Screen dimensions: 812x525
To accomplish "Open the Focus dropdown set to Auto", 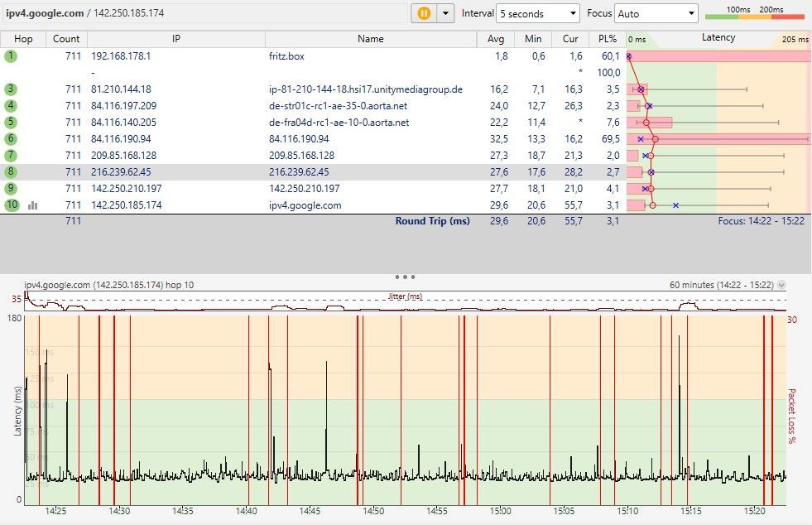I will click(x=656, y=13).
